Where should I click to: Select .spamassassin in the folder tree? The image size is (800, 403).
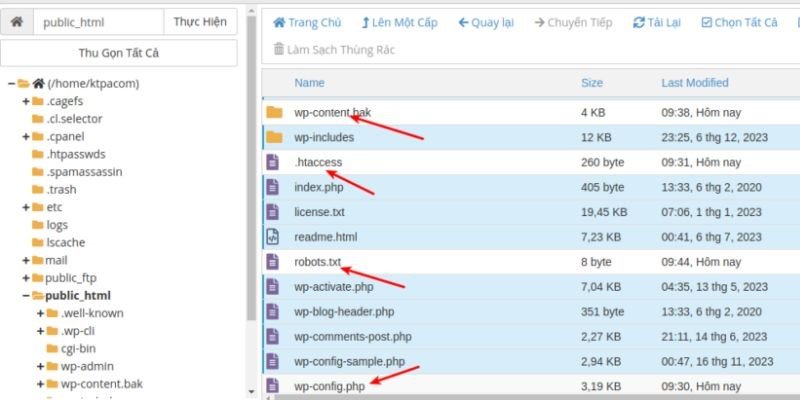(84, 172)
